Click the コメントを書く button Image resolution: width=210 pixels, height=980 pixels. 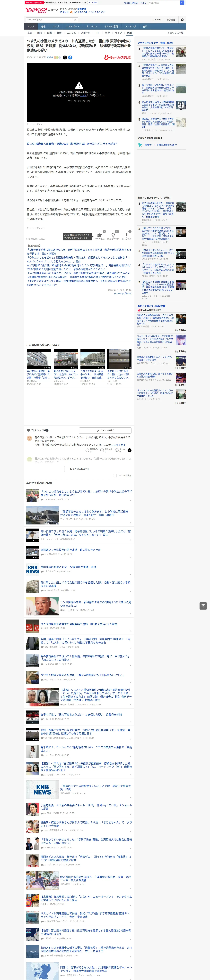[x=105, y=431]
